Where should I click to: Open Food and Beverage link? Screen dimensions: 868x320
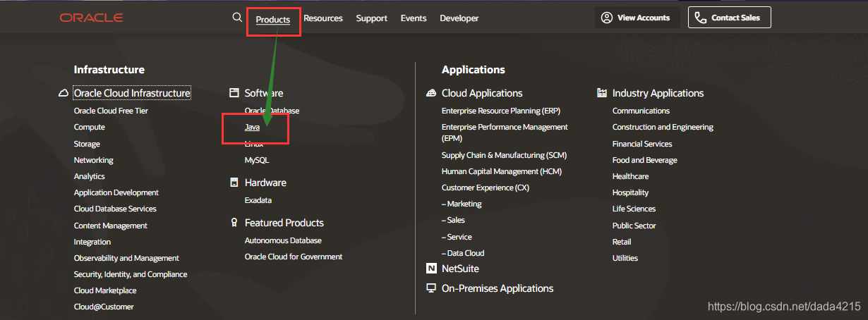tap(644, 160)
